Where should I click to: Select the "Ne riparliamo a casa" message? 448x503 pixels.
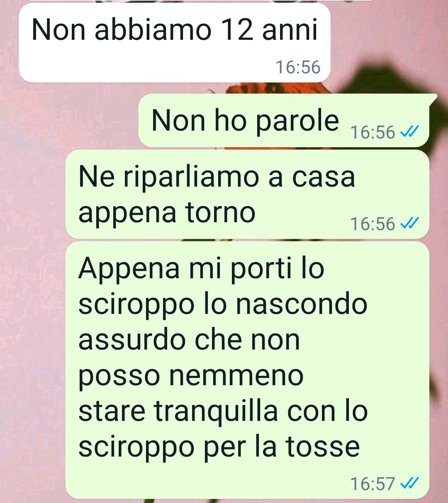pyautogui.click(x=247, y=194)
